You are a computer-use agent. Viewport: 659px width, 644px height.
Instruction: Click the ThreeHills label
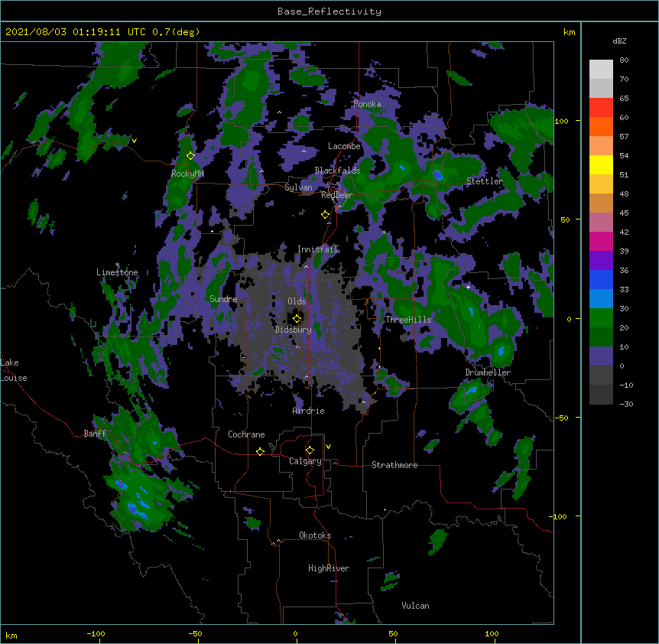[x=408, y=320]
